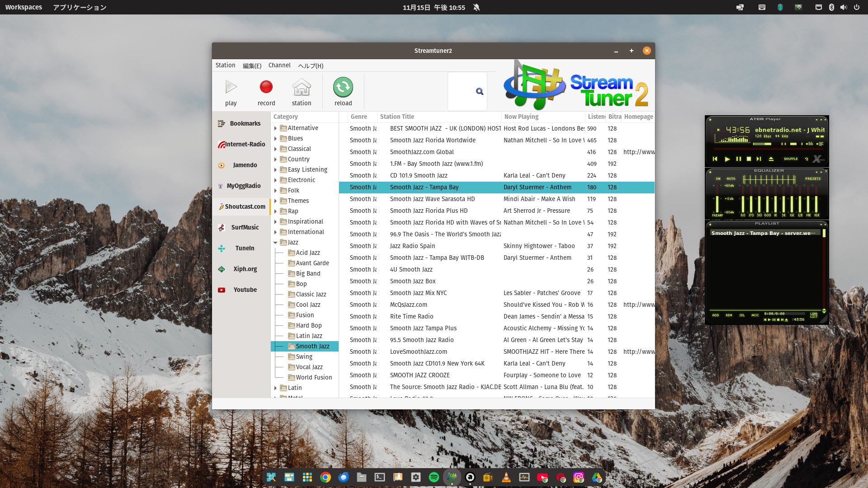Open the Channel menu

point(279,65)
